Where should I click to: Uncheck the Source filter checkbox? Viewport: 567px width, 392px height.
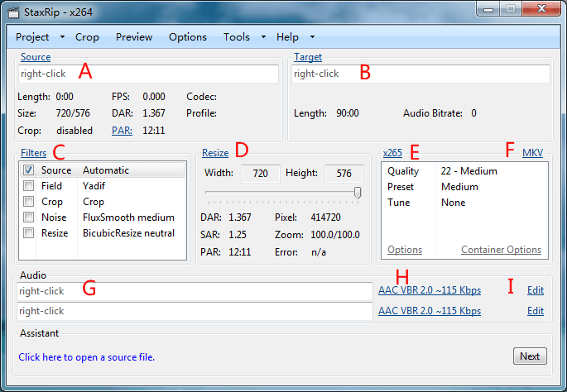(x=29, y=170)
